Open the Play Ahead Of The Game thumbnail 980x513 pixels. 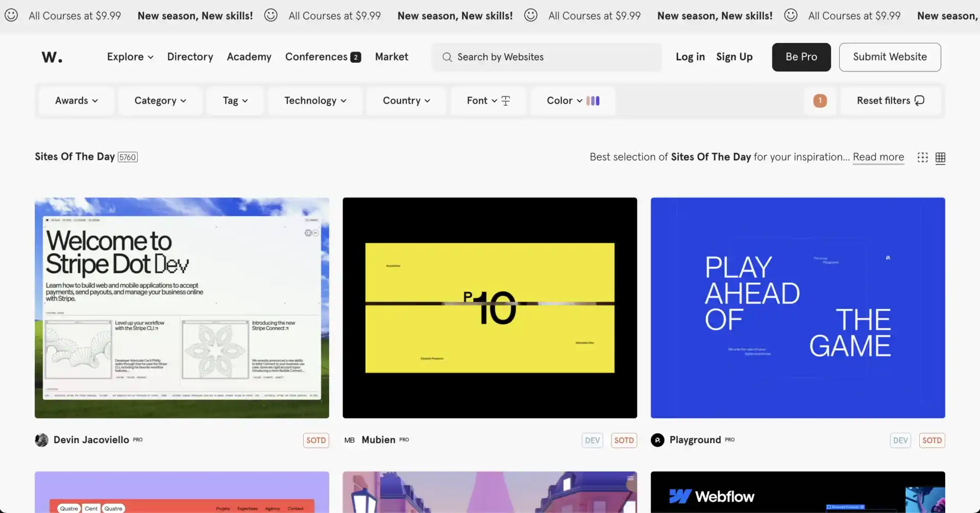798,308
